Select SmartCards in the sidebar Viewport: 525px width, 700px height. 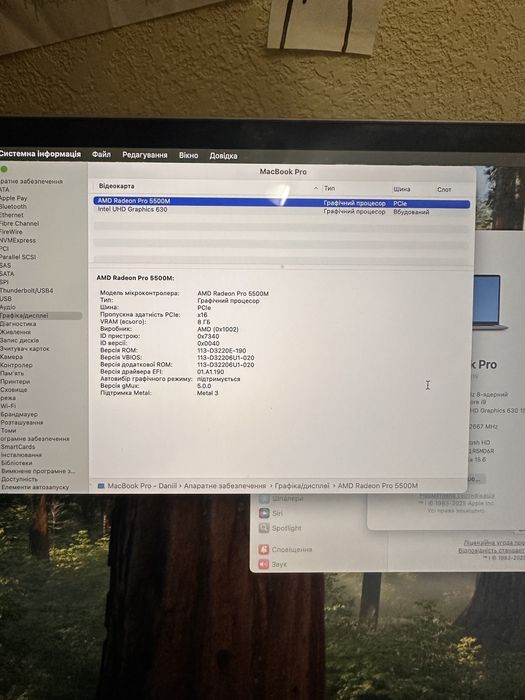(18, 447)
